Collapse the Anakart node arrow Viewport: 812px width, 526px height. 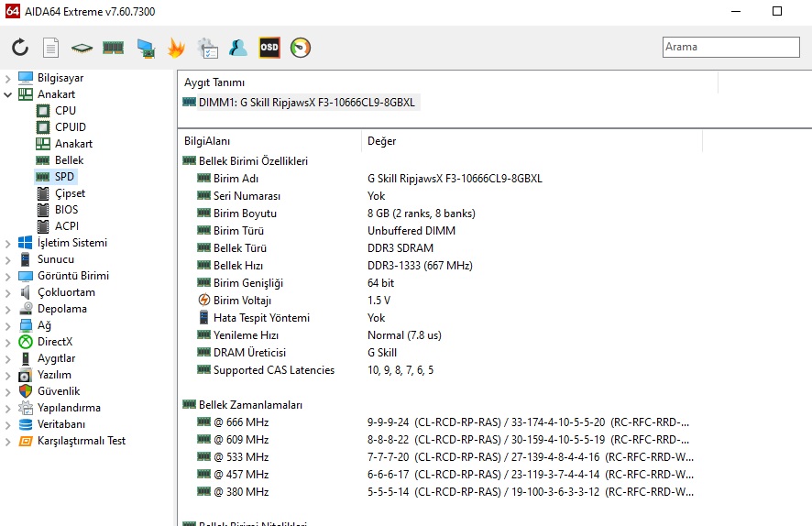7,94
